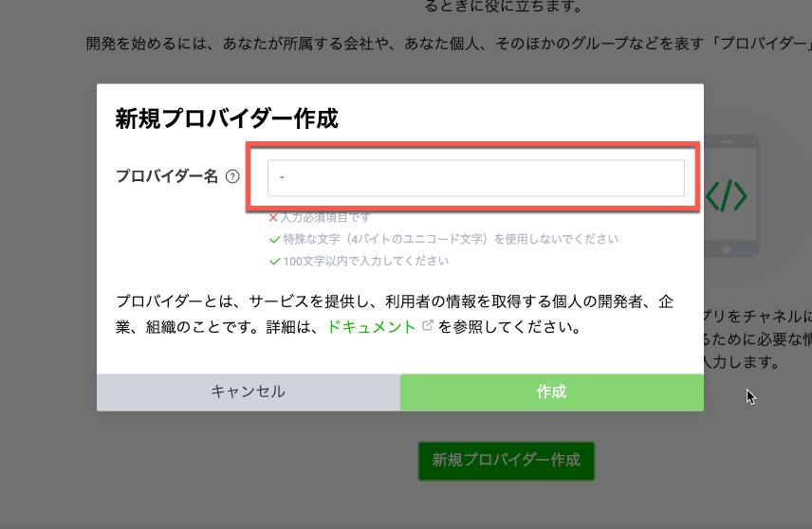Open the ドキュメント link
The width and height of the screenshot is (812, 529).
371,327
